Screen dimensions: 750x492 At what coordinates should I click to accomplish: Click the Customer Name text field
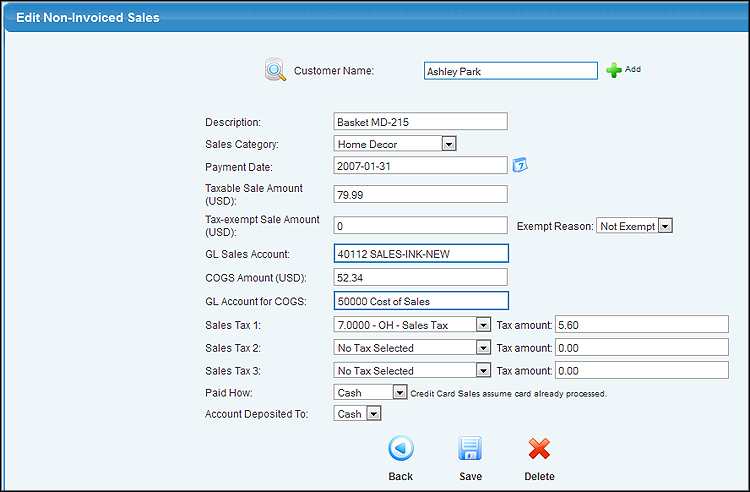pos(510,71)
